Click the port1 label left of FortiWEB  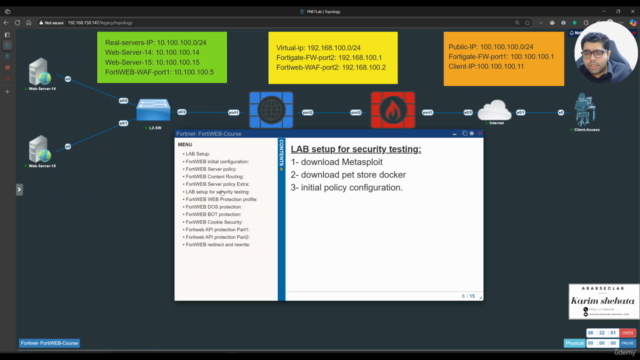(x=233, y=112)
